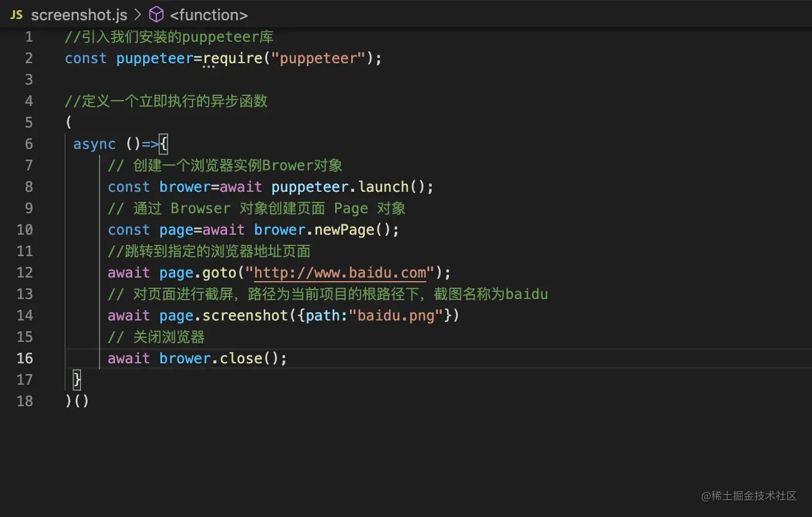The width and height of the screenshot is (812, 517).
Task: Click comment '// 关闭浏览器'
Action: 156,337
